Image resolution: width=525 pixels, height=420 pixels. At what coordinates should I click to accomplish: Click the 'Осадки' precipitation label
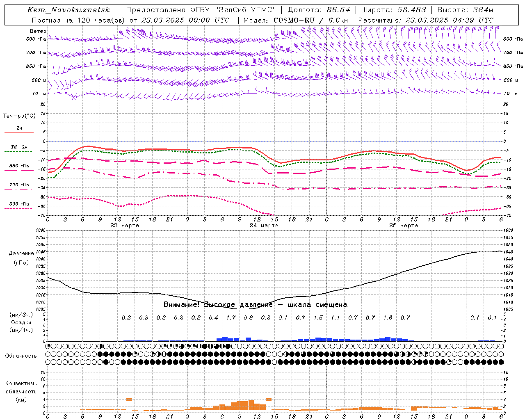(x=21, y=322)
